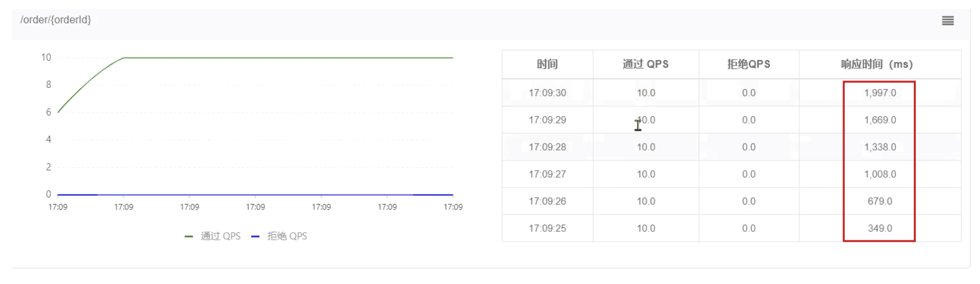980x284 pixels.
Task: Select the 17:09:28 time cell
Action: 547,147
